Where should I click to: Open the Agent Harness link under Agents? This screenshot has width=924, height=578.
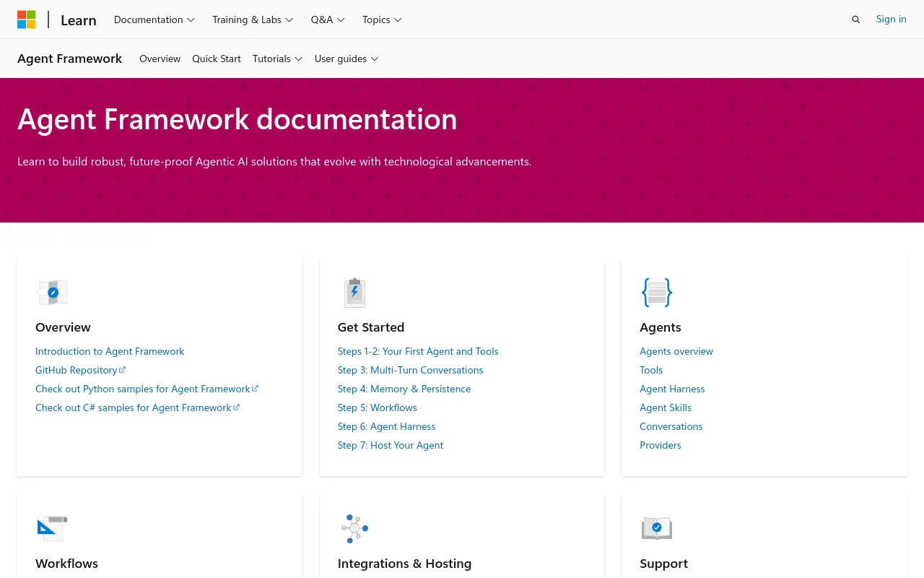(x=672, y=389)
